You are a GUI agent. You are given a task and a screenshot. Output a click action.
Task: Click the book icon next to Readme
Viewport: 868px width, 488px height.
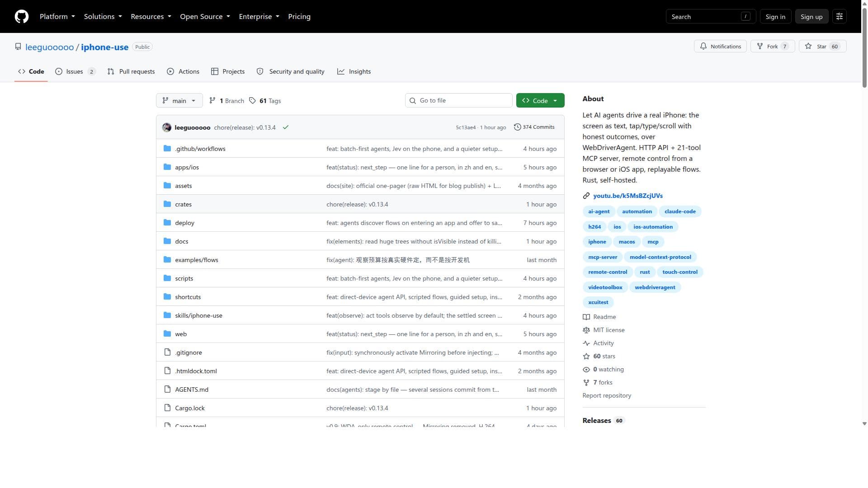pyautogui.click(x=586, y=317)
